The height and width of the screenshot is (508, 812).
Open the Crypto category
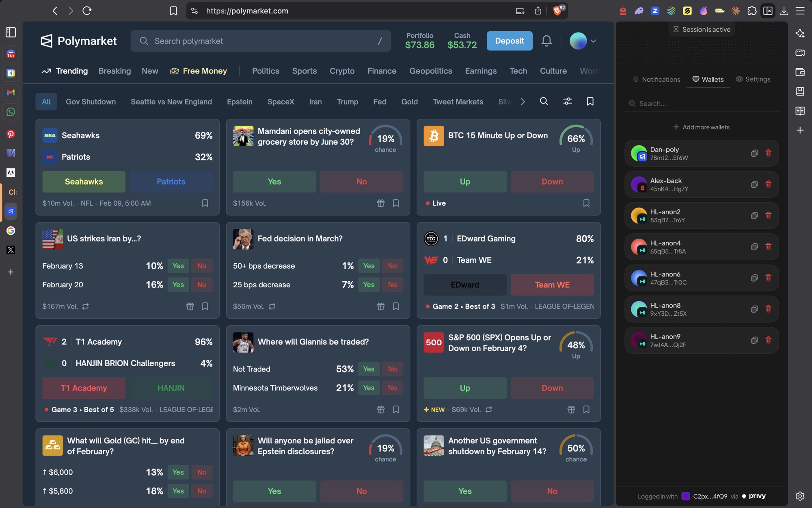(x=342, y=71)
